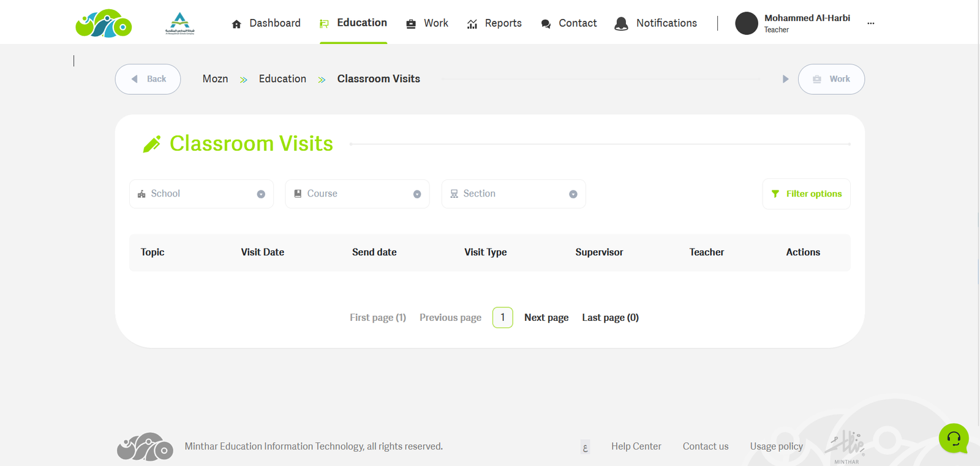Click the Reports chart icon
980x466 pixels.
pyautogui.click(x=472, y=24)
